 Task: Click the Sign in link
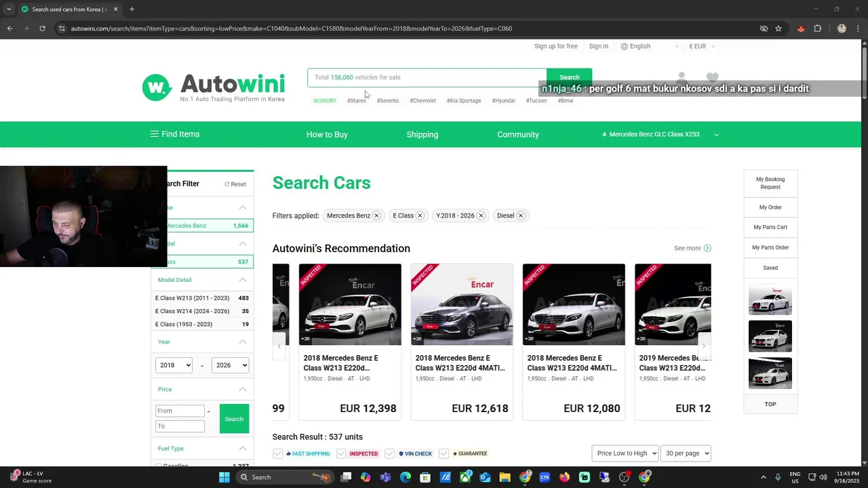599,46
